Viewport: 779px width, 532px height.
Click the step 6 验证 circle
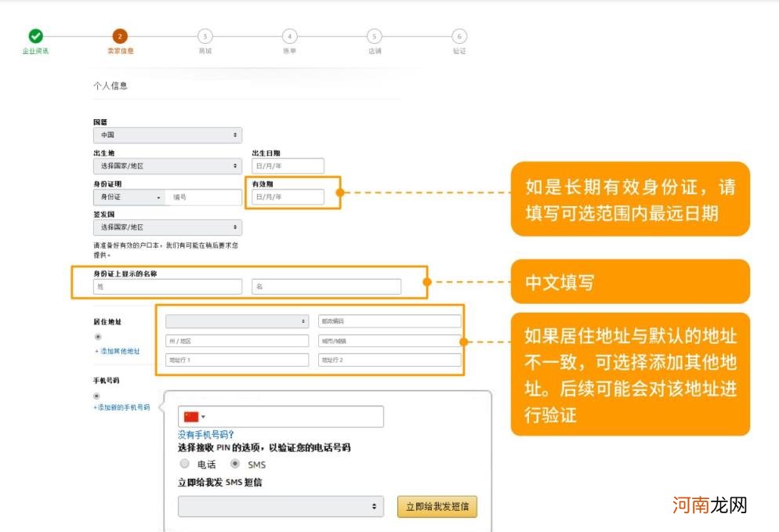457,36
